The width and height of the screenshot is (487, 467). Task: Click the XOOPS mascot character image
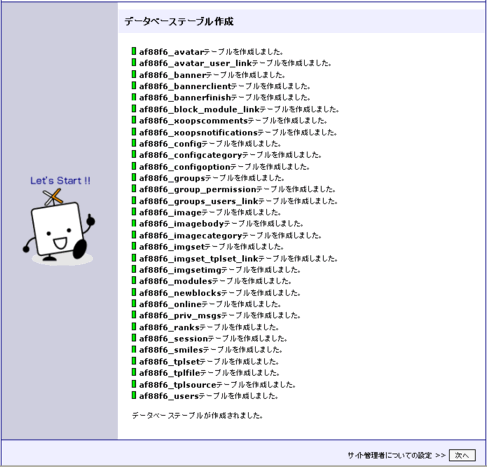click(x=59, y=227)
